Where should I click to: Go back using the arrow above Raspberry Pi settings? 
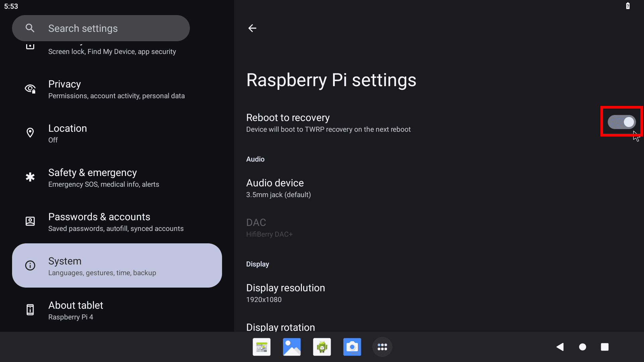pos(252,28)
